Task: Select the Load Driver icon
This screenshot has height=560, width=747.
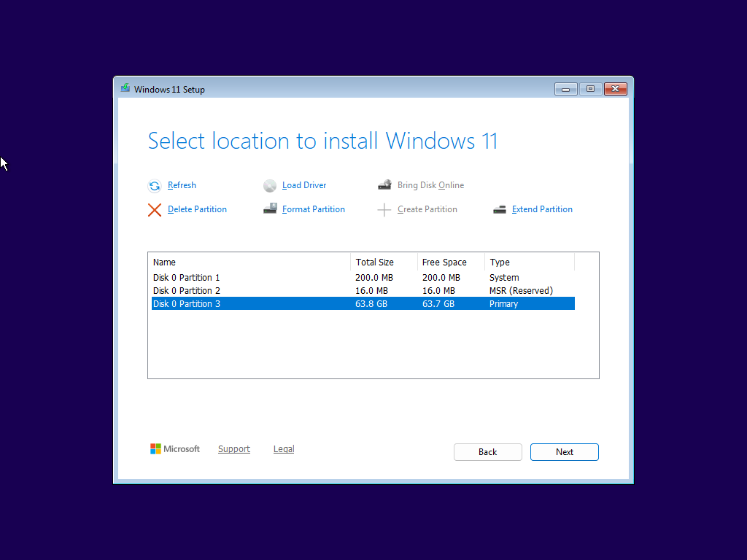Action: pos(269,185)
